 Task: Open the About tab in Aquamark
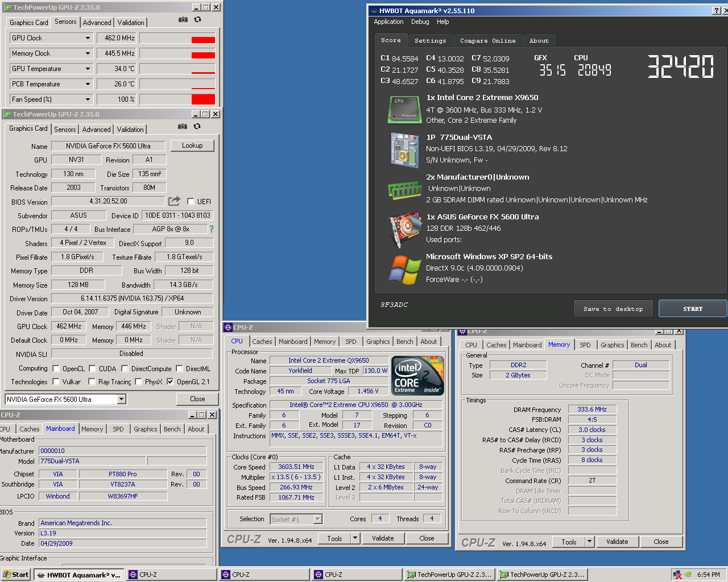pos(539,41)
